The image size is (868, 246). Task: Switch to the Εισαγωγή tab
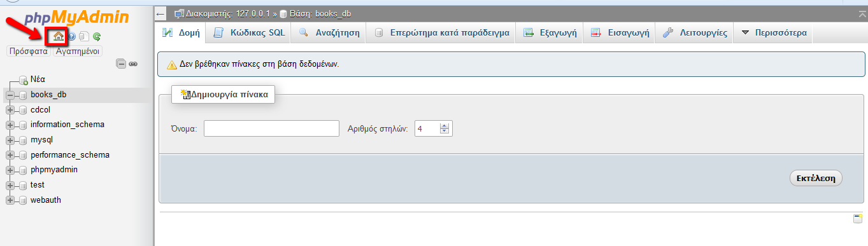tap(619, 33)
